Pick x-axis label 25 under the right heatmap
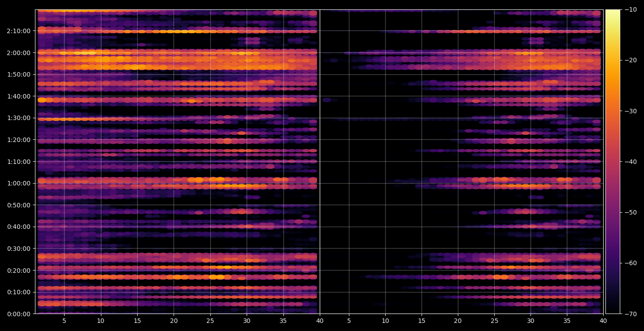 tap(495, 321)
